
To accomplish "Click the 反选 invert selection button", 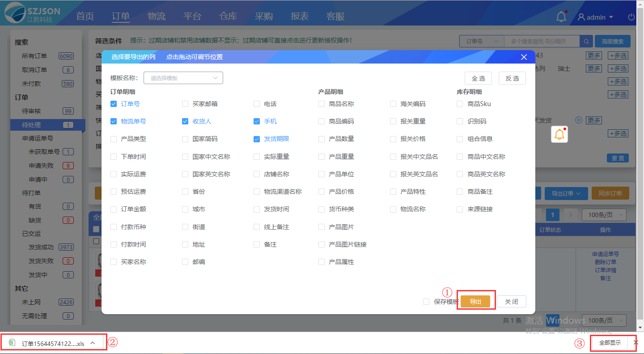I will tap(513, 78).
